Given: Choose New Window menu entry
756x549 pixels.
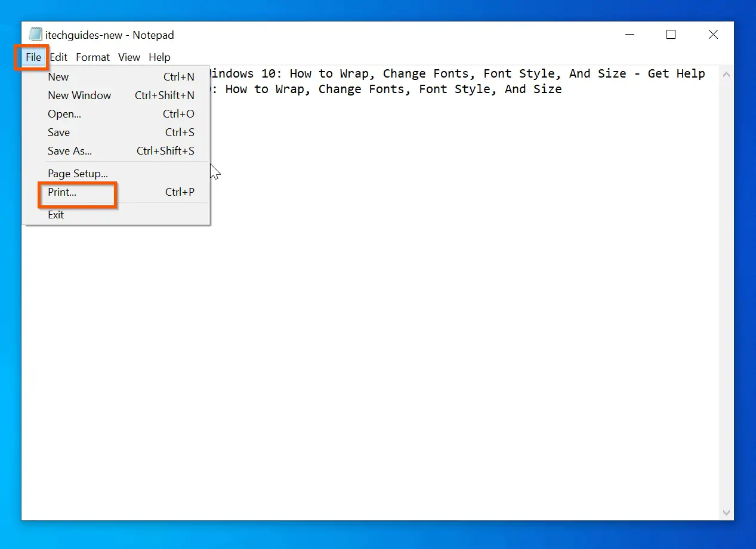Looking at the screenshot, I should (x=116, y=95).
